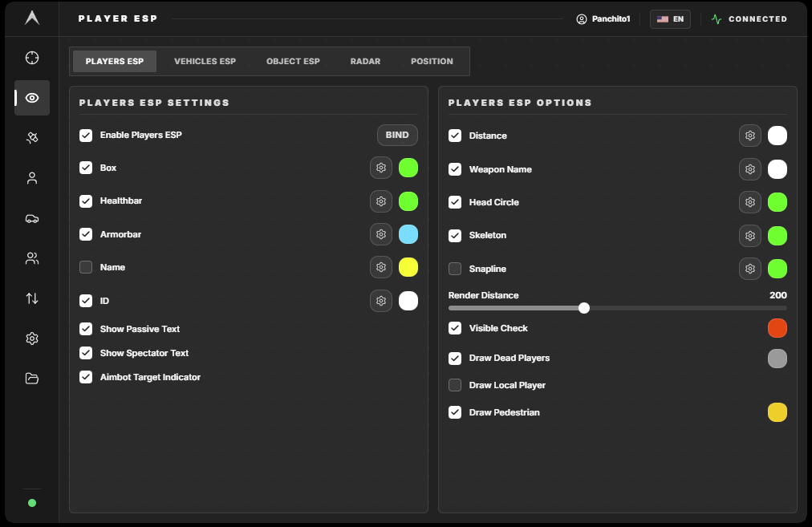This screenshot has width=812, height=527.
Task: Open the folder icon in the sidebar
Action: pos(32,379)
